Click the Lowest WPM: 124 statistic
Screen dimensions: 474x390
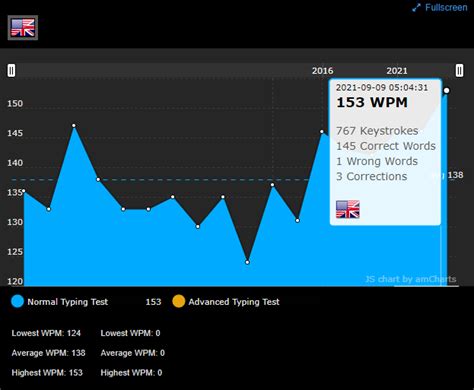click(x=46, y=333)
